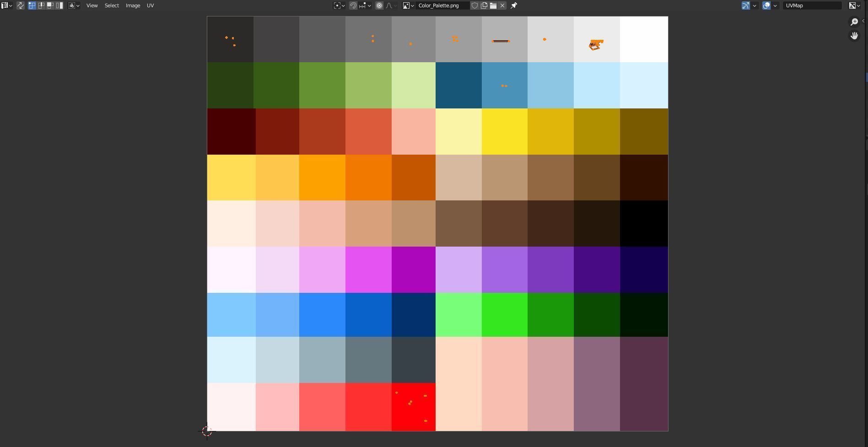Toggle fake user shield for image

[x=475, y=5]
